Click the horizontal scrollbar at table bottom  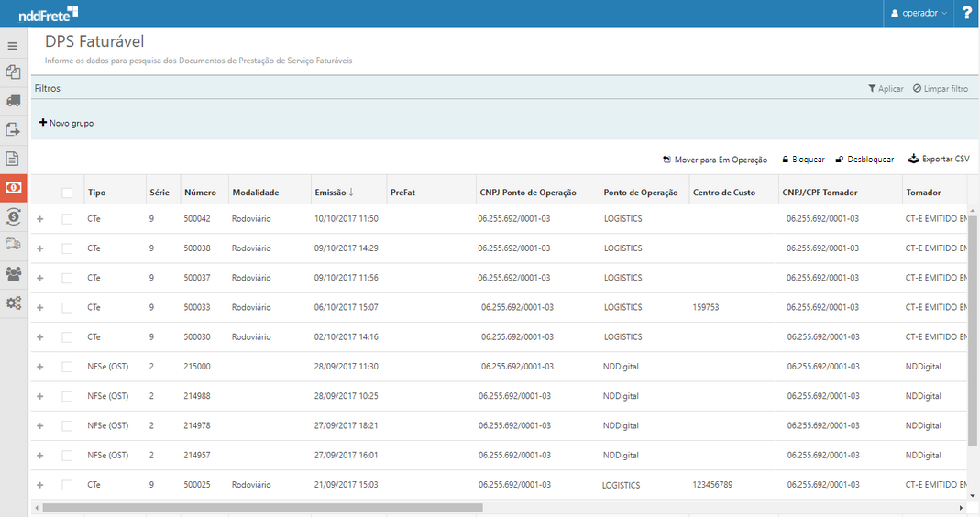tap(261, 507)
